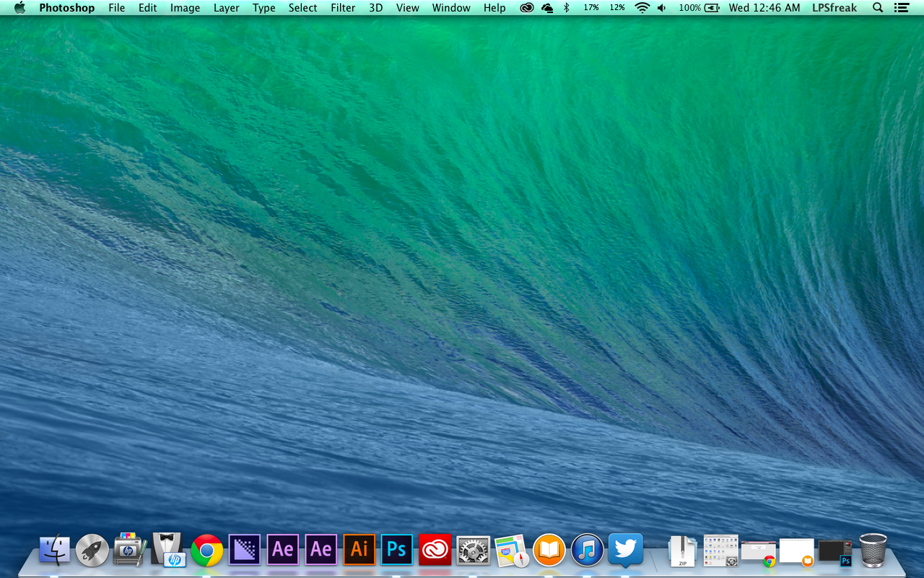Click the Photoshop app icon beside Illustrator
This screenshot has width=924, height=578.
(397, 550)
